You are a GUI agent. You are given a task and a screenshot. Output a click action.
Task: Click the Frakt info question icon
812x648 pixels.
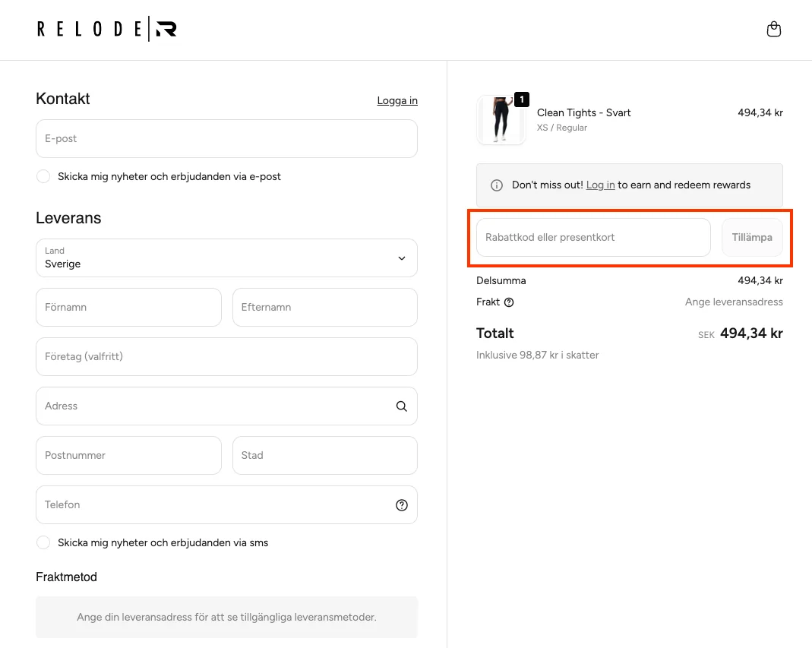pyautogui.click(x=509, y=302)
